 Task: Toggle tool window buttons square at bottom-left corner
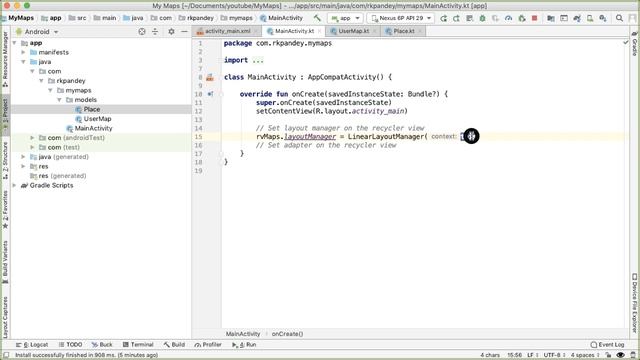click(x=6, y=355)
